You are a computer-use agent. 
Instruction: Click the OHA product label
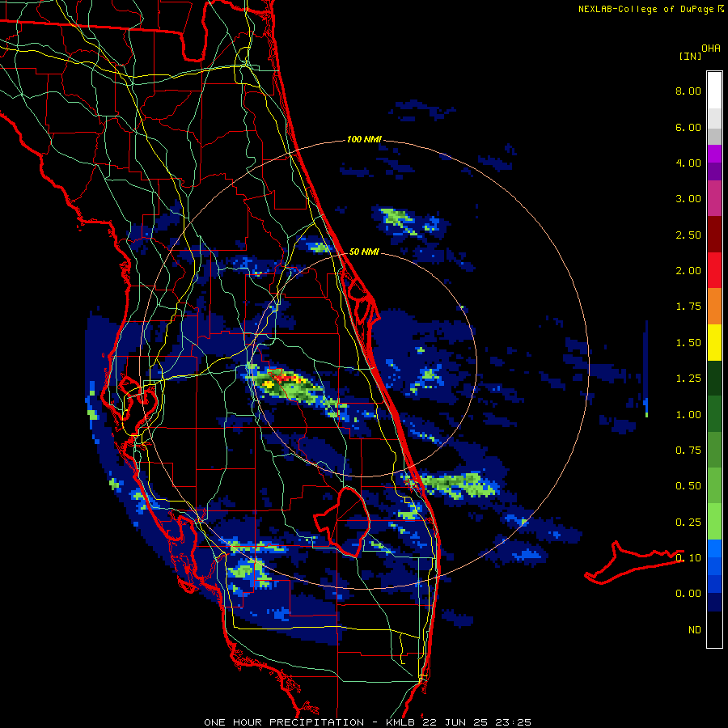[x=711, y=49]
